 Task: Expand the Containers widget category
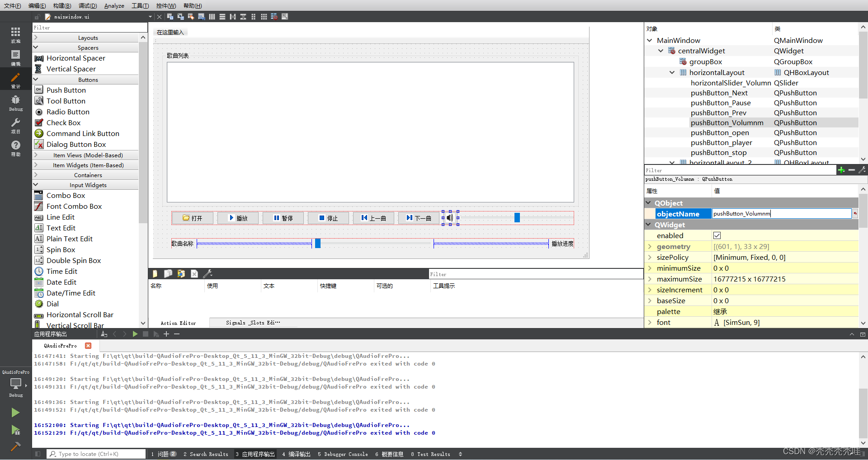[x=36, y=175]
